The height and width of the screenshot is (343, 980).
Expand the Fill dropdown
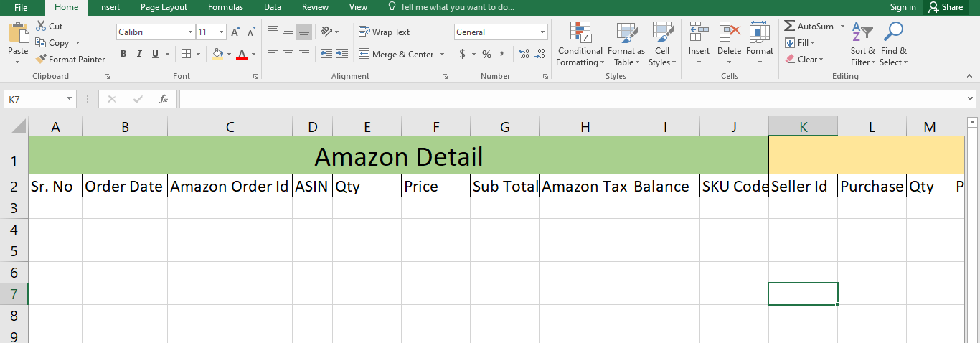pyautogui.click(x=811, y=43)
